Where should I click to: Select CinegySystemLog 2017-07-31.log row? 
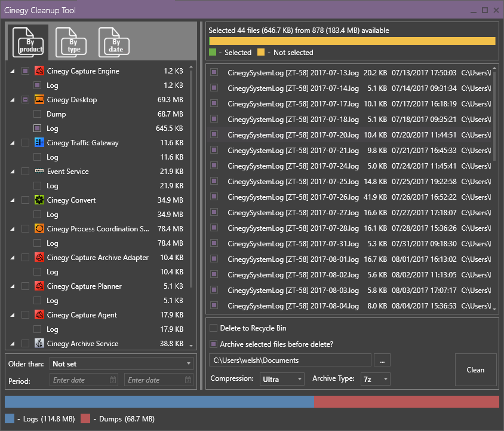[349, 243]
